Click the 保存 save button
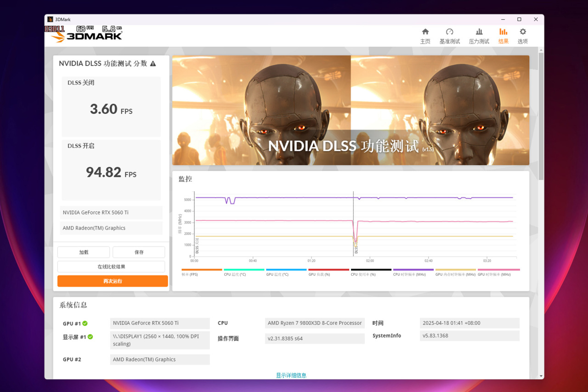Viewport: 588px width, 392px height. tap(139, 252)
